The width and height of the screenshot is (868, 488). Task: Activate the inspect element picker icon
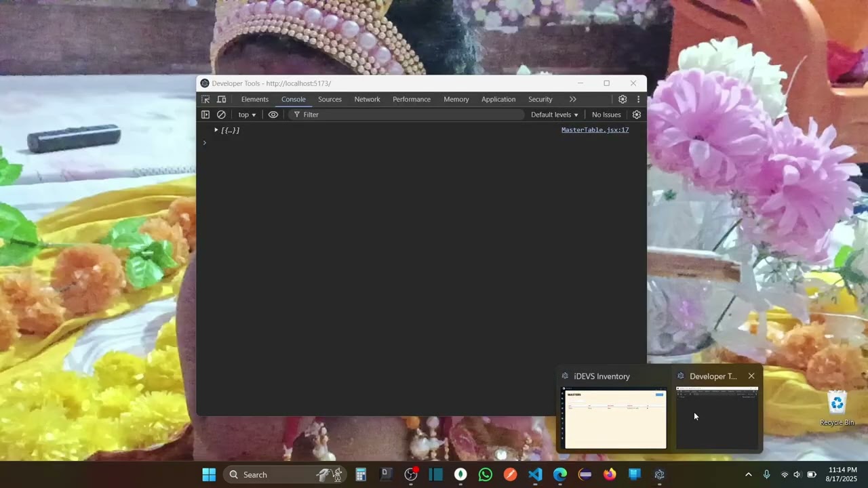[x=205, y=99]
